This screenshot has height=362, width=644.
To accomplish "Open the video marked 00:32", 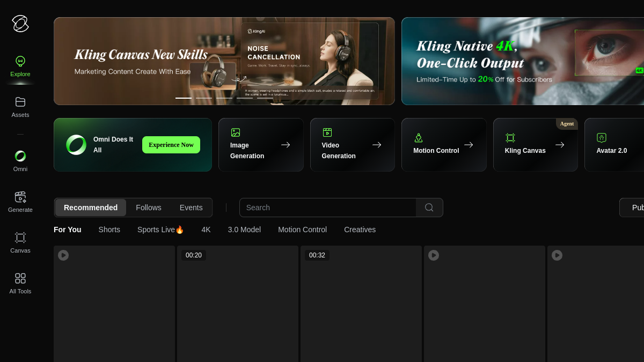I will (x=361, y=304).
